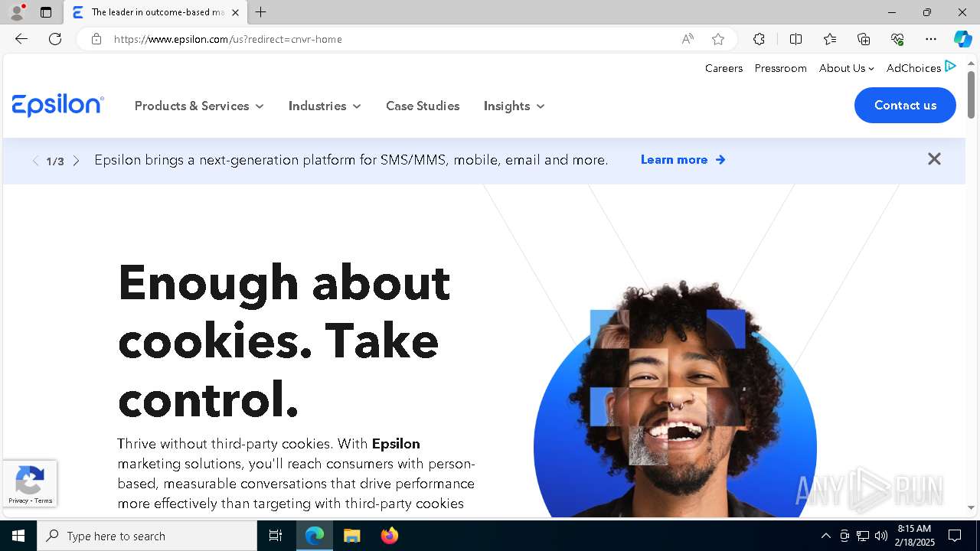View site information lock icon
Image resolution: width=980 pixels, height=551 pixels.
coord(96,39)
